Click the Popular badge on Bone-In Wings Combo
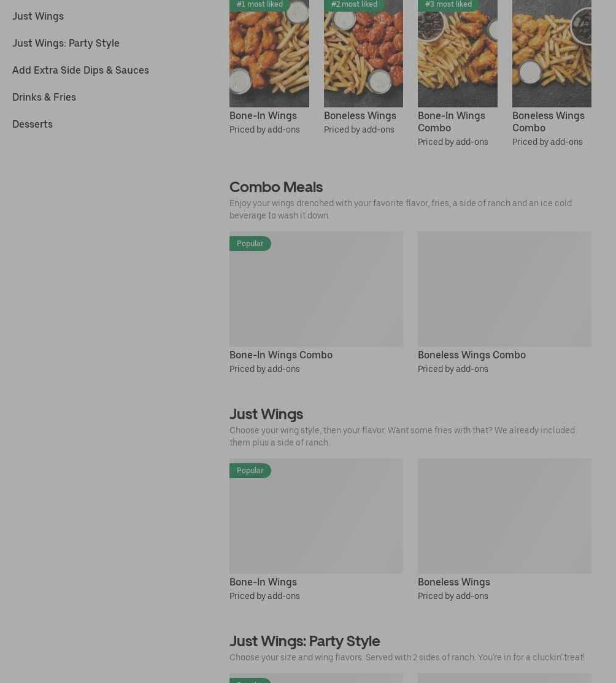 click(250, 244)
